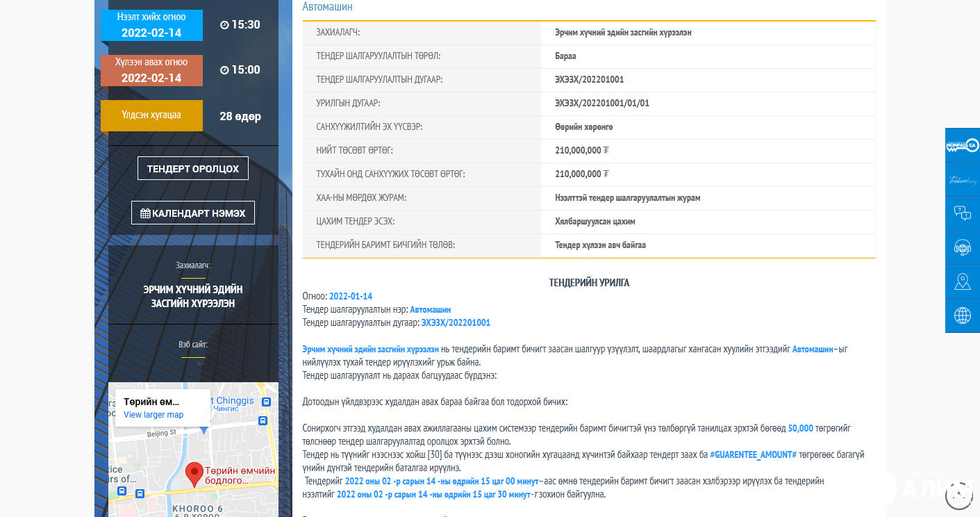
Task: Open the question and answer chat bubbles icon
Action: click(x=963, y=213)
